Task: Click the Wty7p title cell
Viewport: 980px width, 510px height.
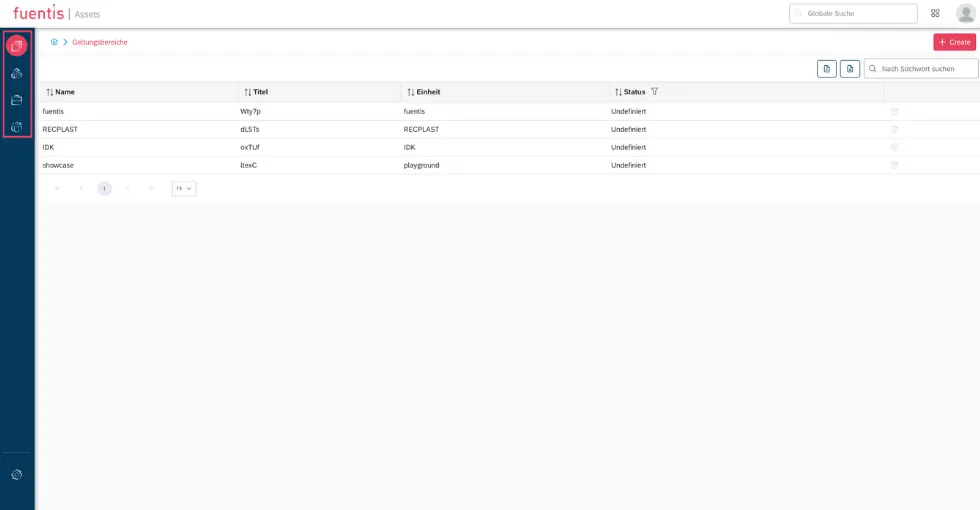Action: (250, 111)
